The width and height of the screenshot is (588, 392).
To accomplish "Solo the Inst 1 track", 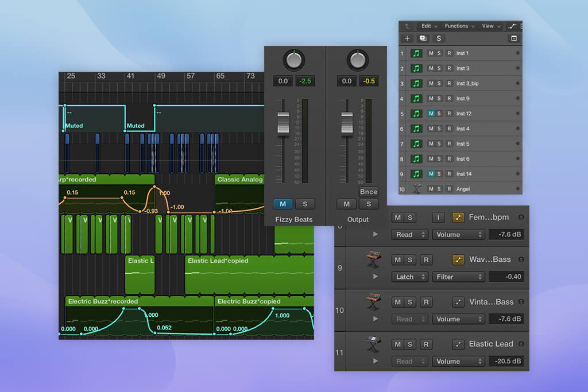I will pos(439,53).
